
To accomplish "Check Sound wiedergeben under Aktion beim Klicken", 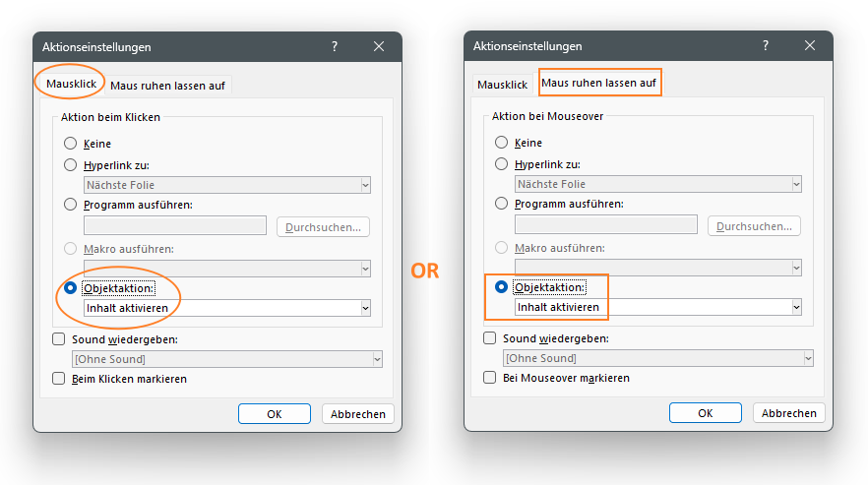I will (58, 339).
